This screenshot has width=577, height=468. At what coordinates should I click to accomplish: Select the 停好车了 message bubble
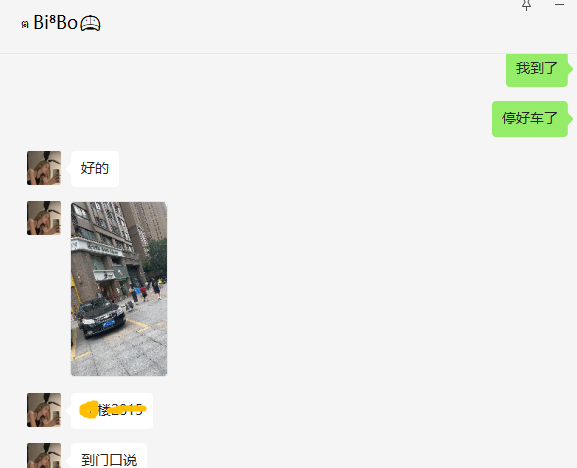530,119
